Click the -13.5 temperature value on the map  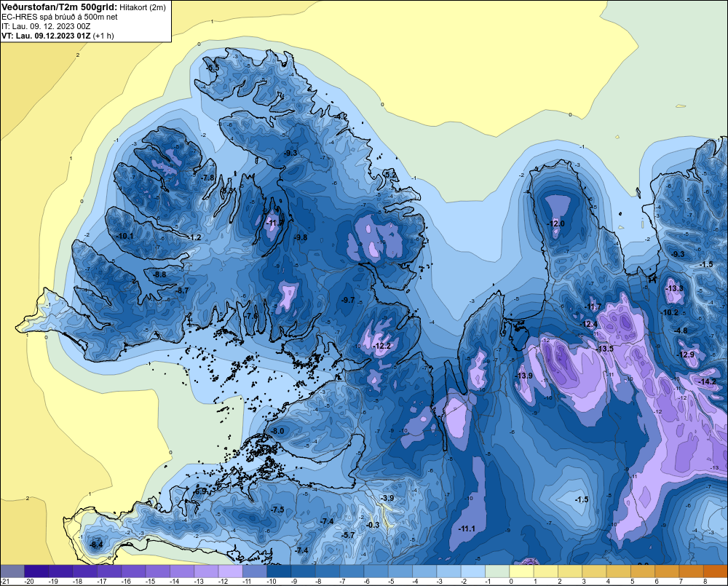pyautogui.click(x=605, y=349)
